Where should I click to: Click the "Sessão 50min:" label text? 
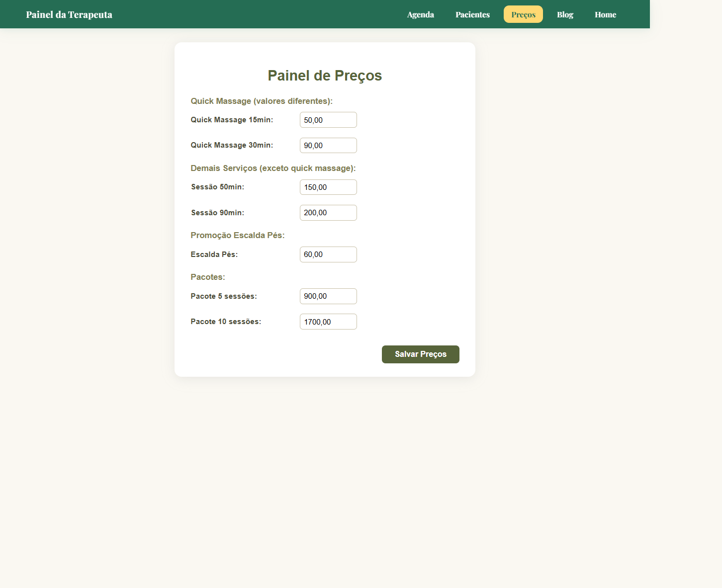tap(218, 187)
